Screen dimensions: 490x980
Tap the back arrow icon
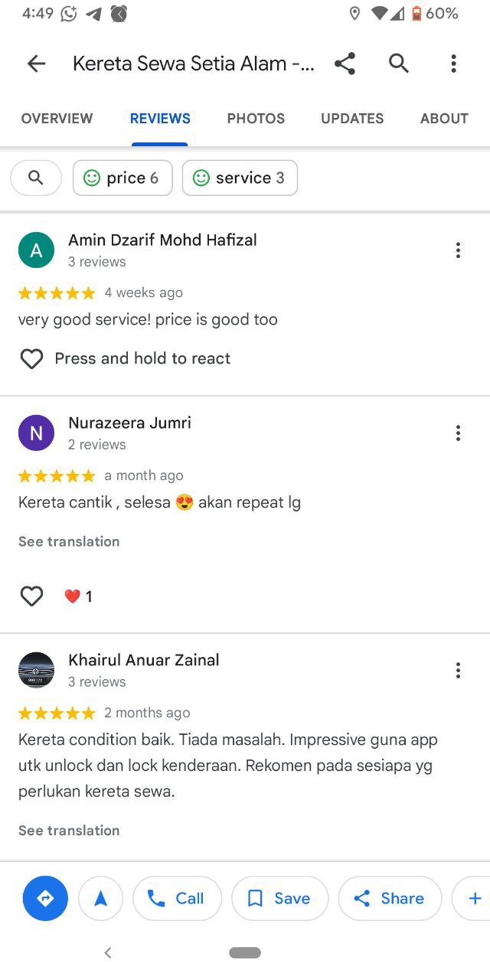(36, 64)
